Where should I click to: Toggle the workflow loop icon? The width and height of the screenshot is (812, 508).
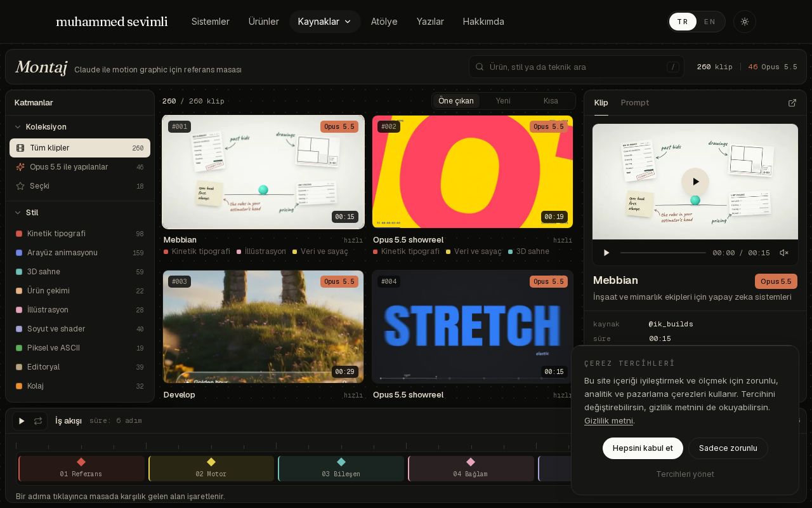pos(38,421)
